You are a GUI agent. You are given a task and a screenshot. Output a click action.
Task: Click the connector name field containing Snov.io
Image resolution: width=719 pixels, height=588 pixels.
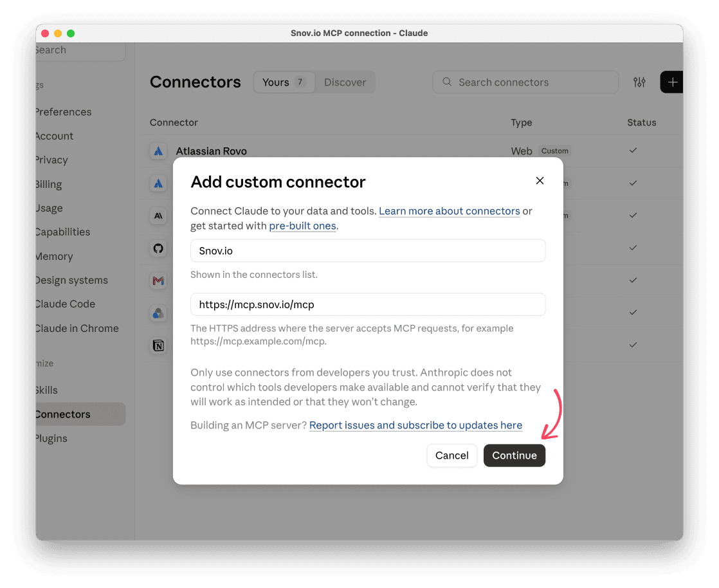click(x=368, y=251)
